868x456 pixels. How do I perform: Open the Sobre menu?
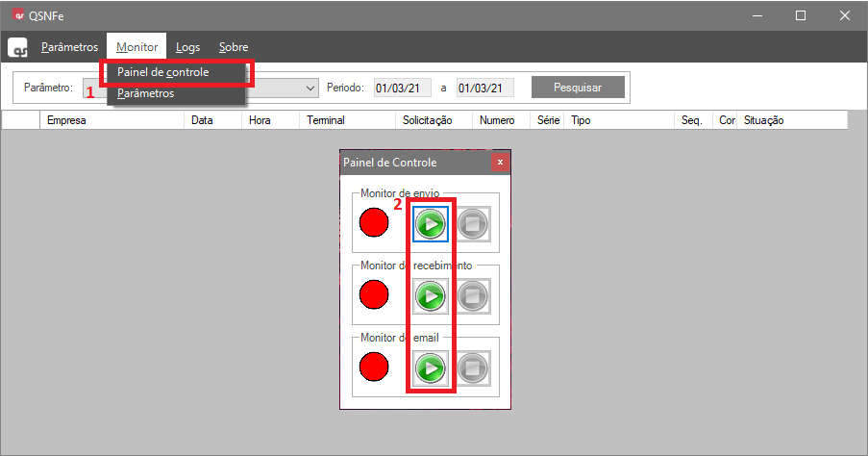tap(234, 47)
